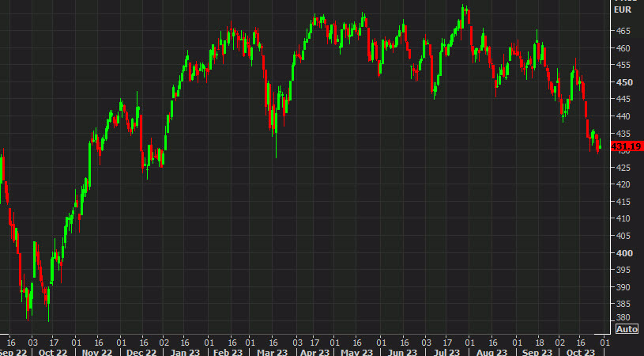Click the 390 price axis label
This screenshot has width=644, height=356.
(x=623, y=287)
